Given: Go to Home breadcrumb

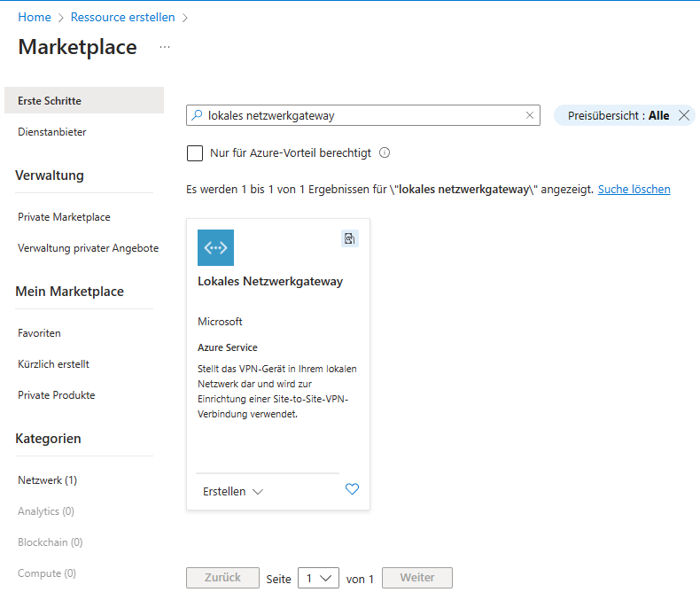Looking at the screenshot, I should tap(35, 17).
